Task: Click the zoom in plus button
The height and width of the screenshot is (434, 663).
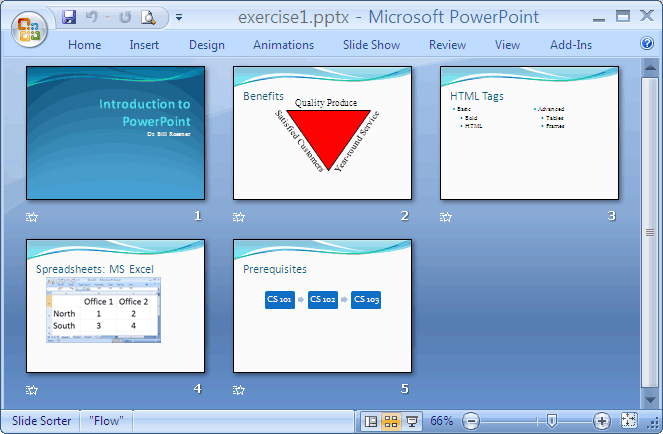Action: (x=602, y=421)
